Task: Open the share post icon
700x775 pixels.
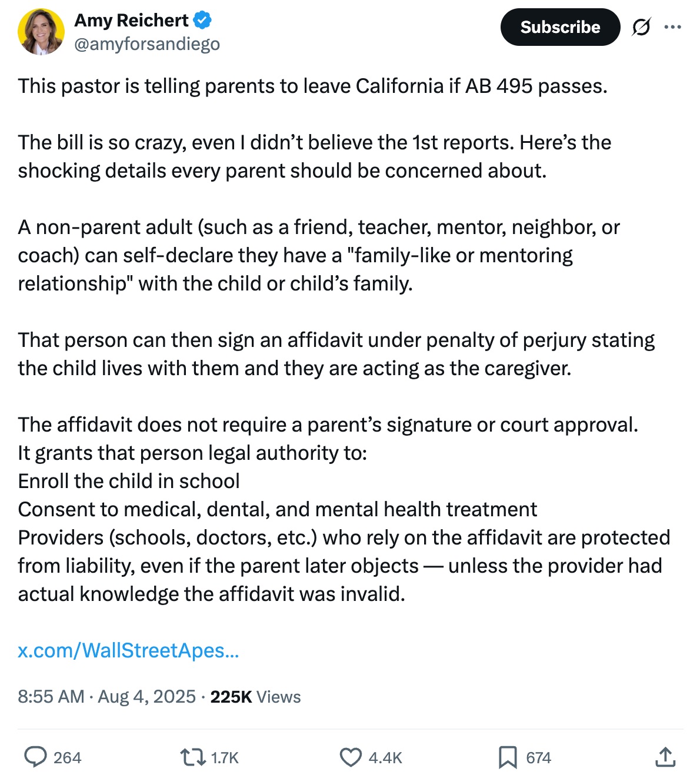Action: [x=665, y=757]
